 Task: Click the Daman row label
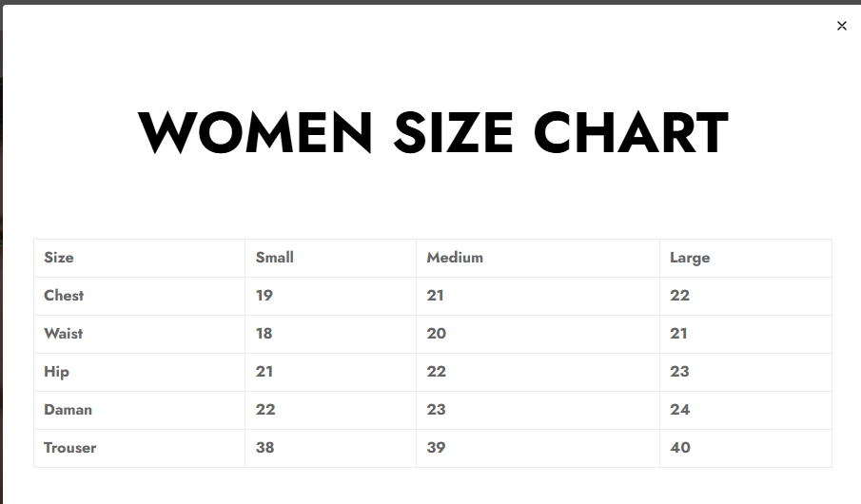[68, 410]
